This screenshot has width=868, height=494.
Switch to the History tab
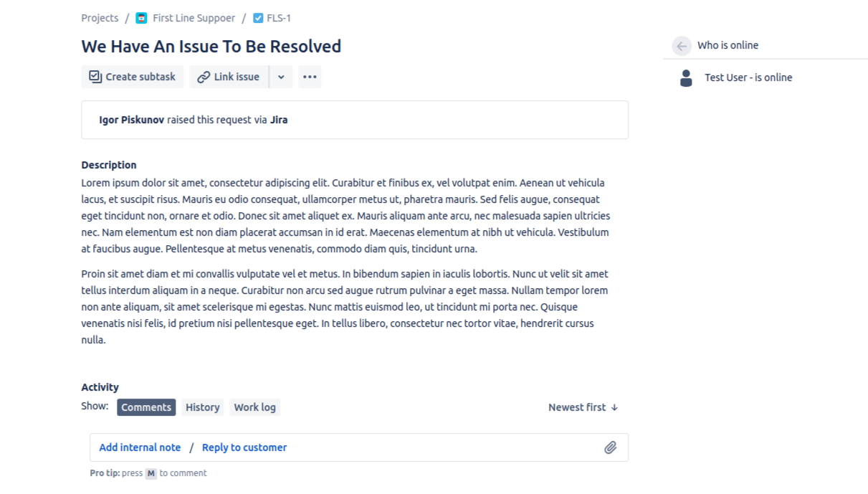(x=202, y=407)
